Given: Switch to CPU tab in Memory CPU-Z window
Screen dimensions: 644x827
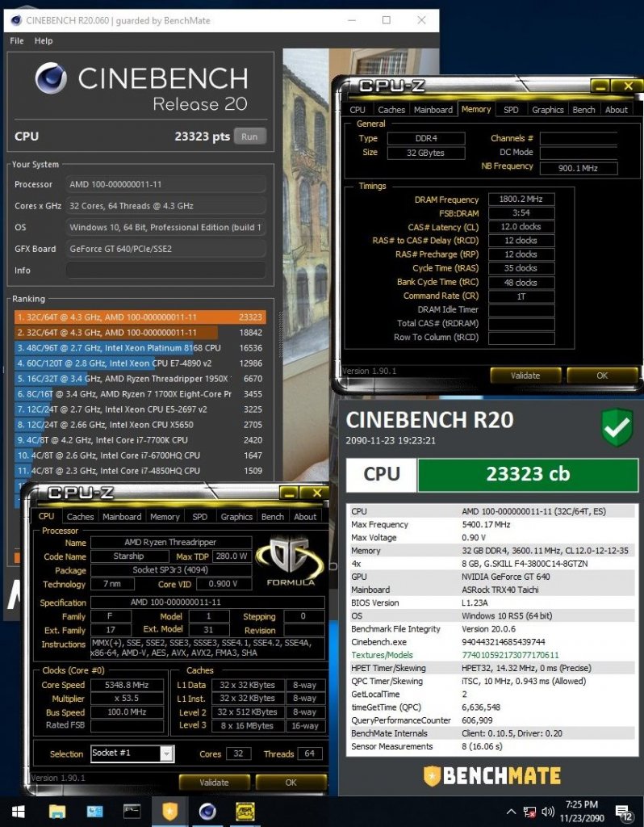Looking at the screenshot, I should tap(358, 110).
